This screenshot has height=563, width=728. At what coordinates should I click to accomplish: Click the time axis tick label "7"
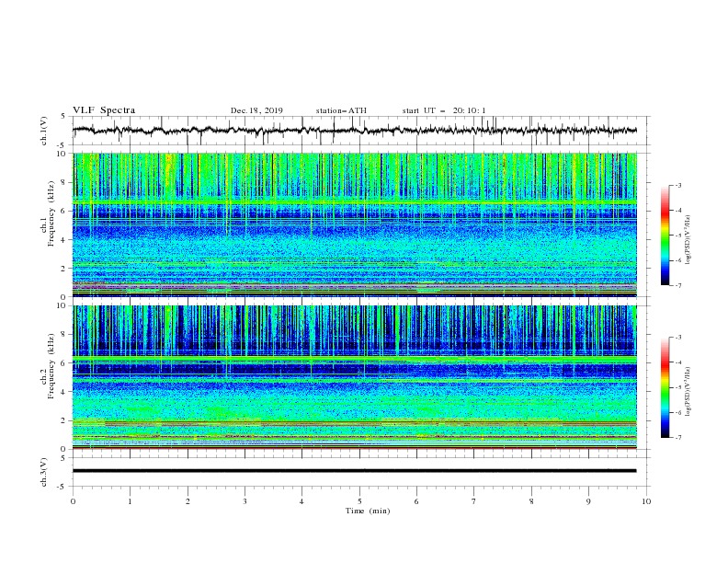(x=474, y=501)
